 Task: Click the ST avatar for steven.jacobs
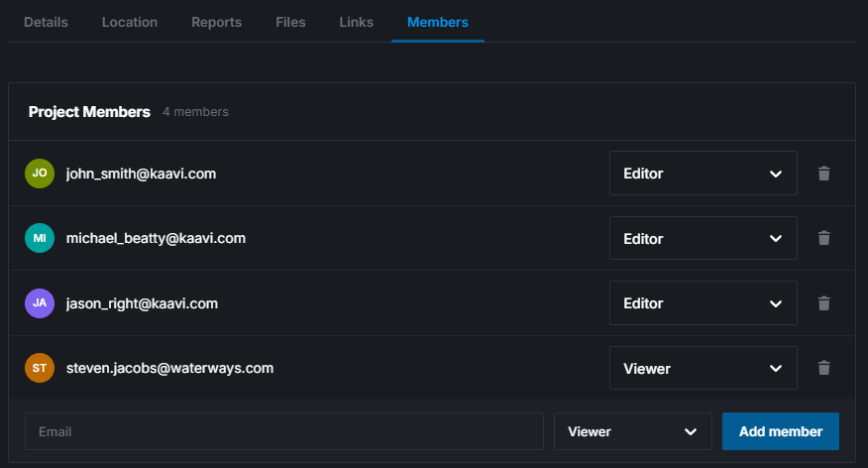click(x=40, y=368)
